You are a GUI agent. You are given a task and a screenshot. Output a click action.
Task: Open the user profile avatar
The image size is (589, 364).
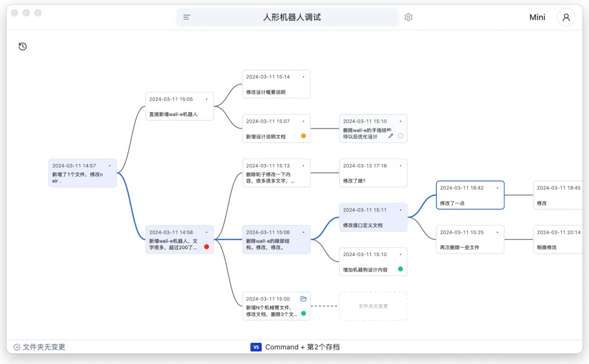coord(566,17)
